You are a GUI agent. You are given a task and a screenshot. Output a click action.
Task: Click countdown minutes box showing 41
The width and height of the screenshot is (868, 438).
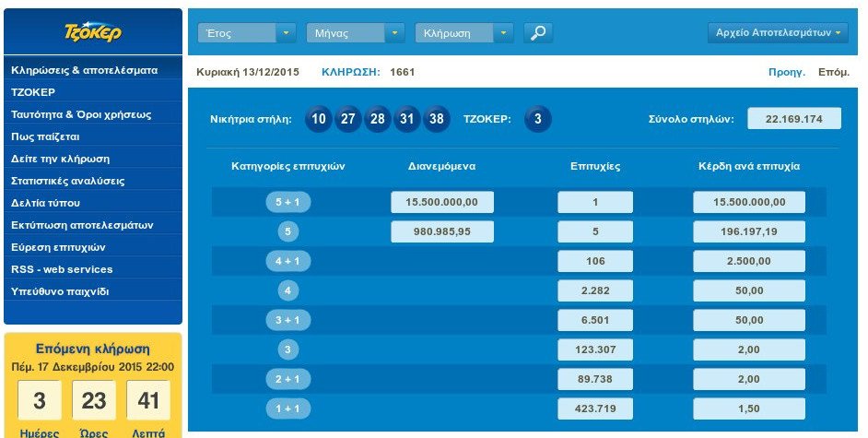[147, 400]
